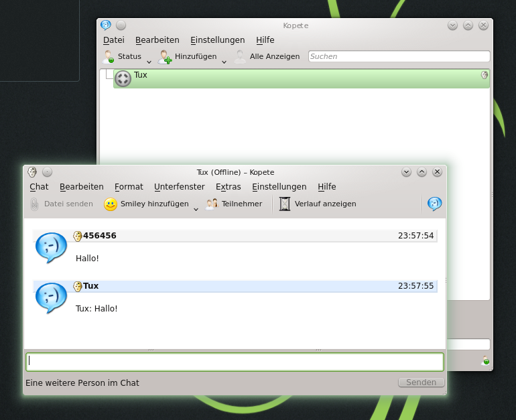Click the green status icon at bottom right
516x420 pixels.
click(x=486, y=361)
